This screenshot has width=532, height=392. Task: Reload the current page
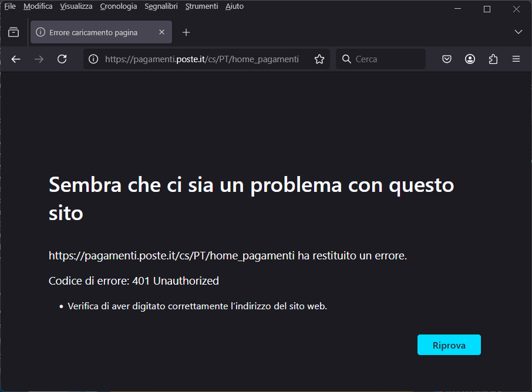tap(62, 59)
